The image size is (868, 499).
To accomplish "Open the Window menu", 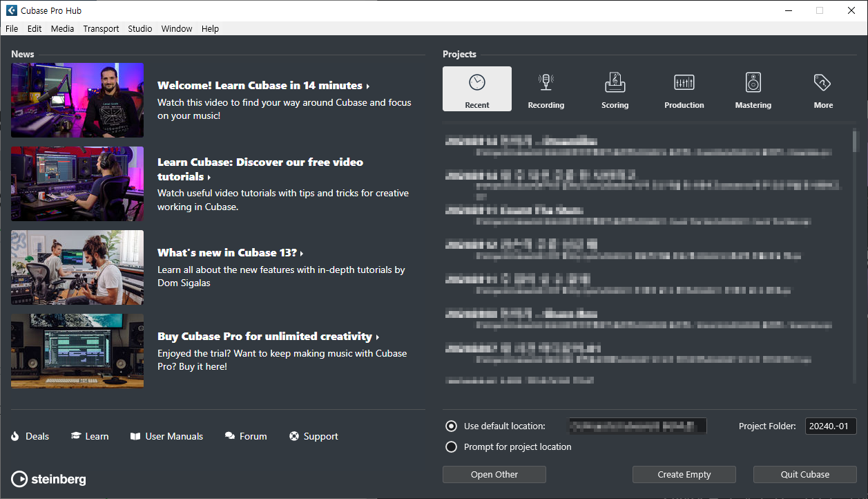I will 177,28.
